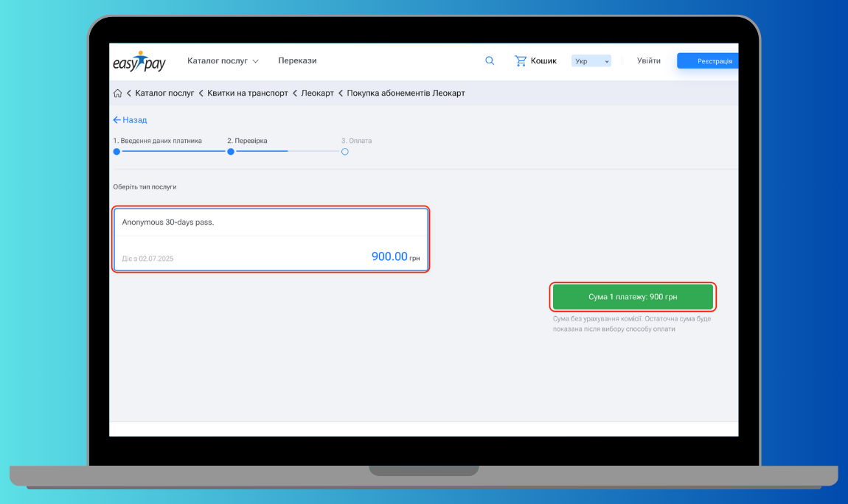The image size is (848, 504).
Task: Open the Перекази menu item
Action: [x=297, y=60]
